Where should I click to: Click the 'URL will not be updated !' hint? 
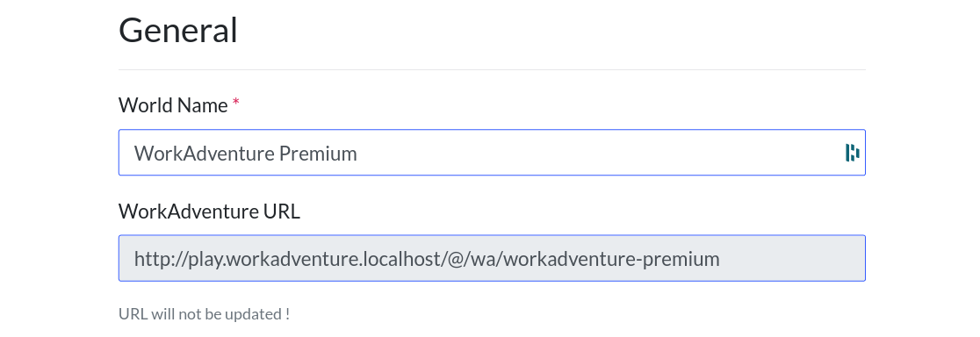tap(205, 314)
